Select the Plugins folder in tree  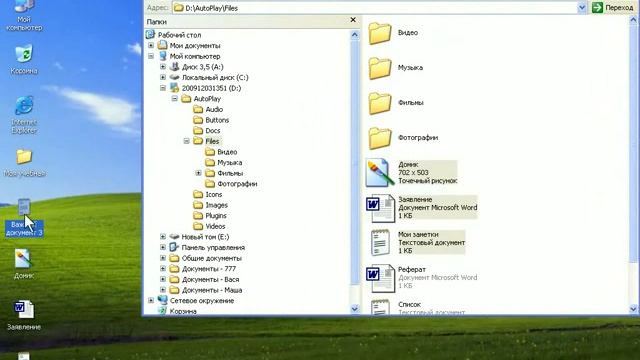click(216, 216)
